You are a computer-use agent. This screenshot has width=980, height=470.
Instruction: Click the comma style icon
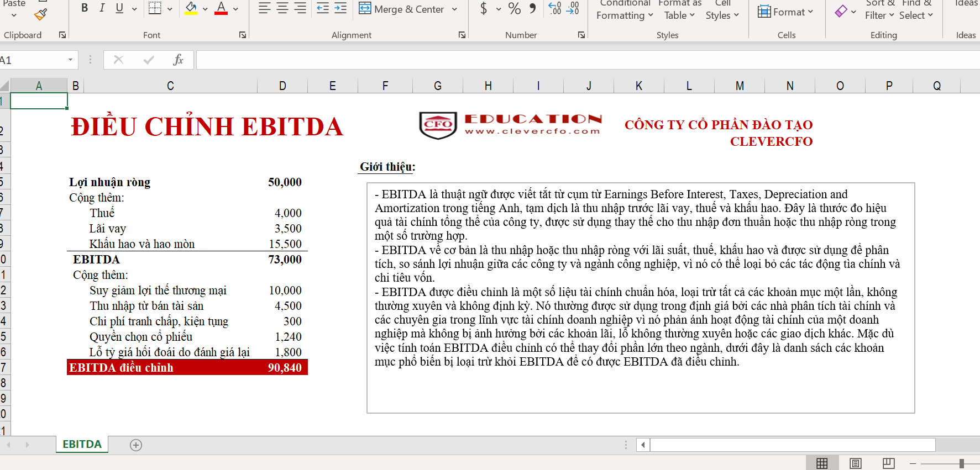coord(532,9)
